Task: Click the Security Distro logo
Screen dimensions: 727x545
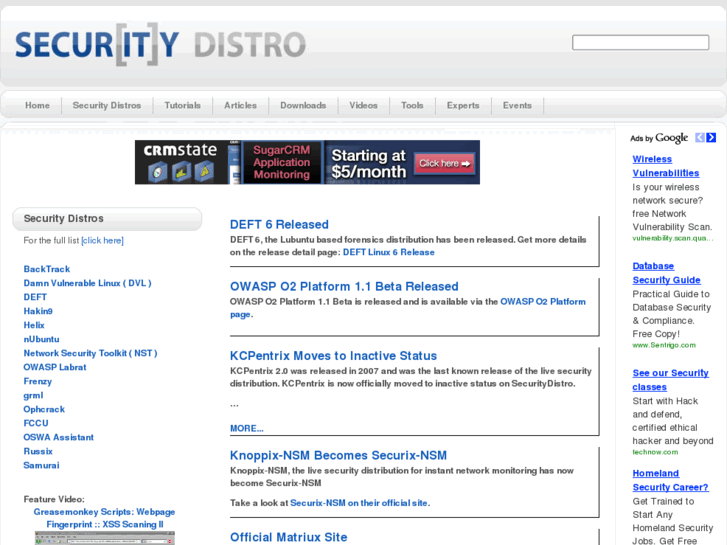Action: click(x=160, y=45)
